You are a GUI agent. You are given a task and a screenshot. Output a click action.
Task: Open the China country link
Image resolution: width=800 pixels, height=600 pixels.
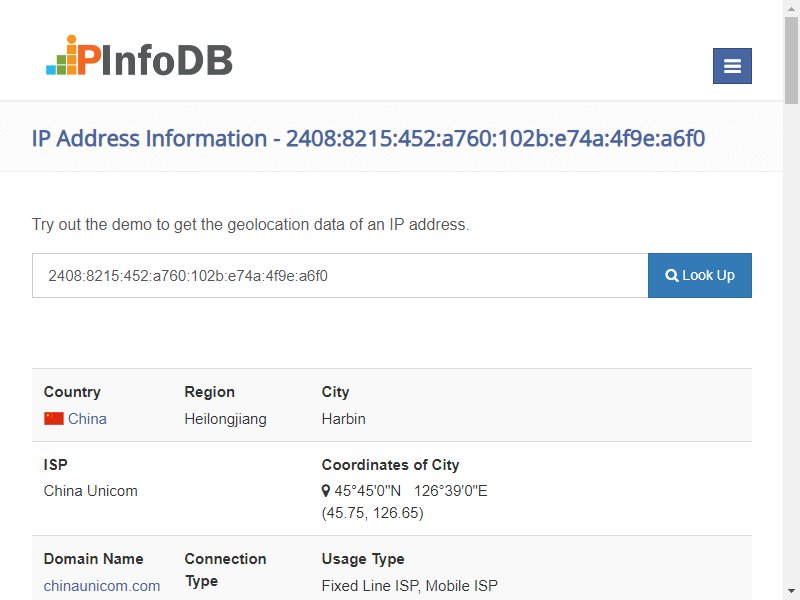point(87,419)
